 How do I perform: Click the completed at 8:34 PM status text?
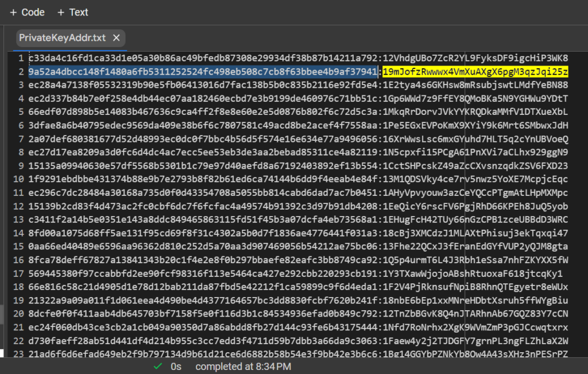pyautogui.click(x=244, y=366)
